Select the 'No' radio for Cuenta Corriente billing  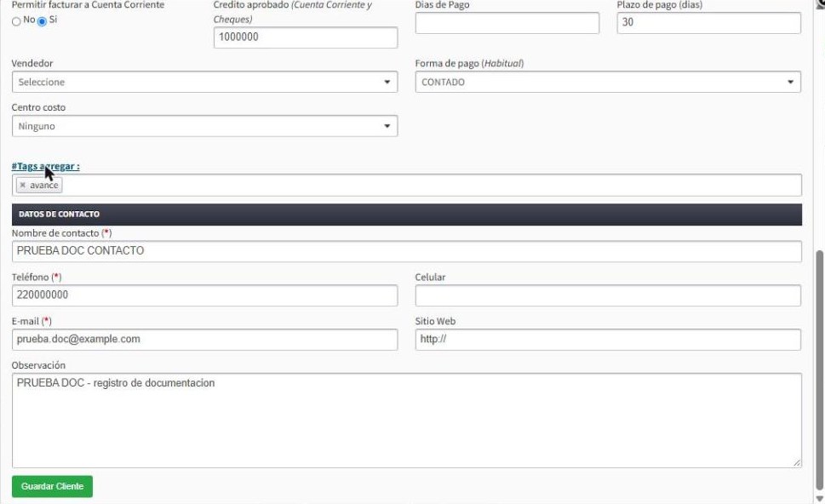coord(16,21)
